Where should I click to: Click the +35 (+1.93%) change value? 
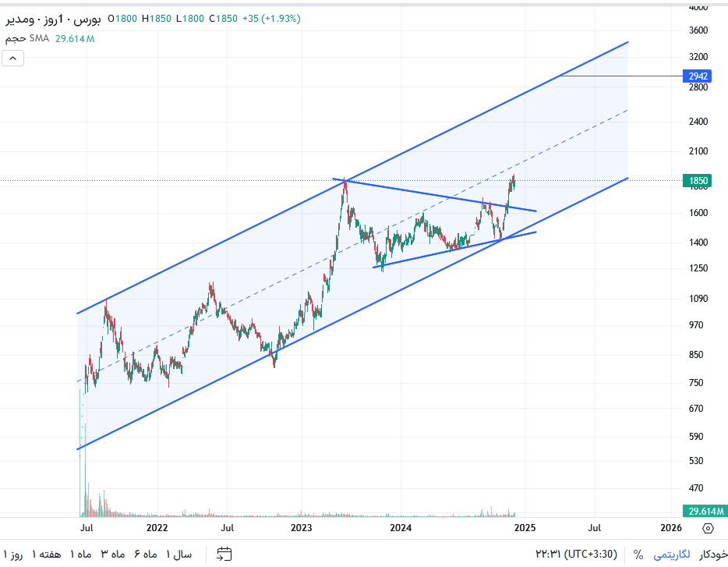(x=271, y=19)
